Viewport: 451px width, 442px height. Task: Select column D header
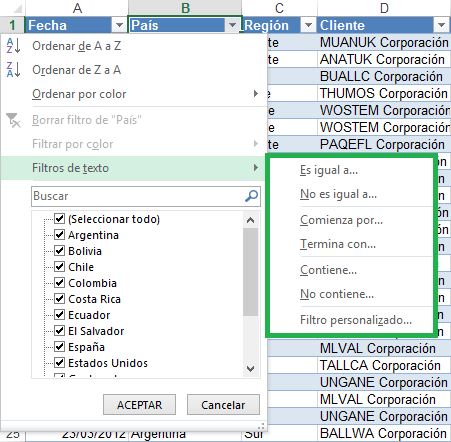[x=384, y=8]
